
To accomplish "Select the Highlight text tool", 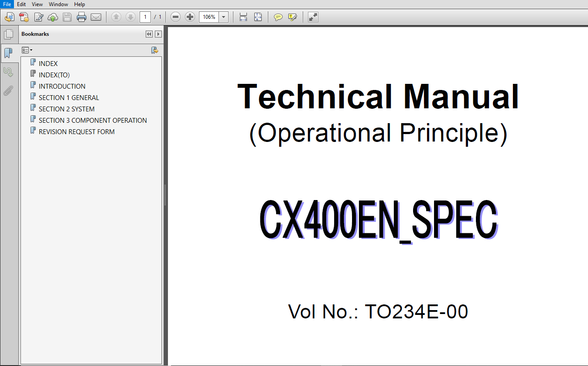I will (292, 17).
